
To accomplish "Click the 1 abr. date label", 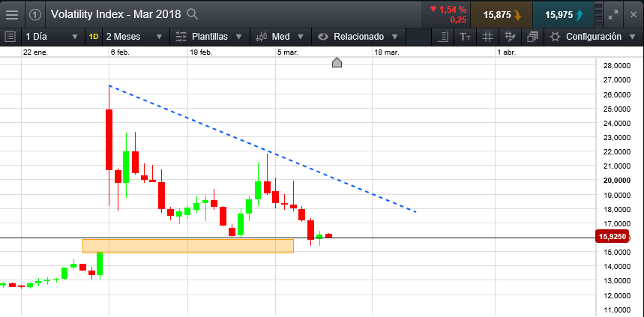I will tap(506, 52).
